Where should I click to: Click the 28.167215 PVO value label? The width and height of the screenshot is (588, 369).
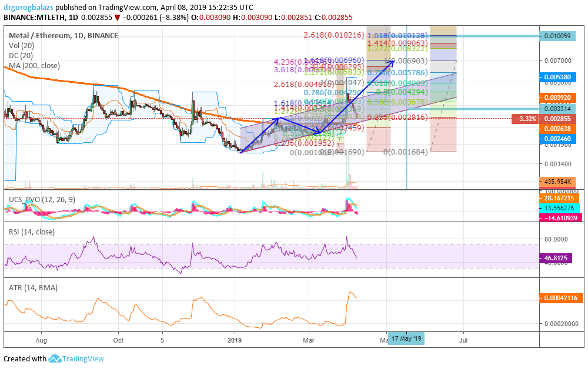click(559, 198)
